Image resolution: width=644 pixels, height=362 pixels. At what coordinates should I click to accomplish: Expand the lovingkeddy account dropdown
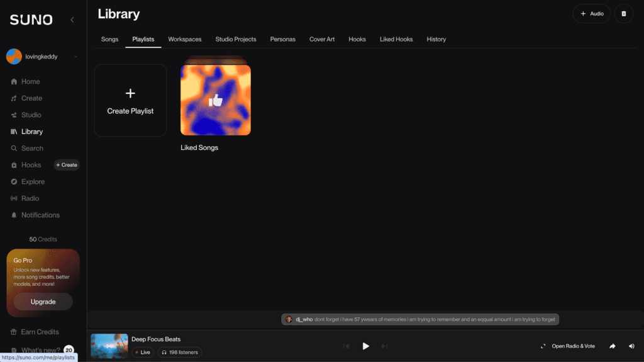75,57
